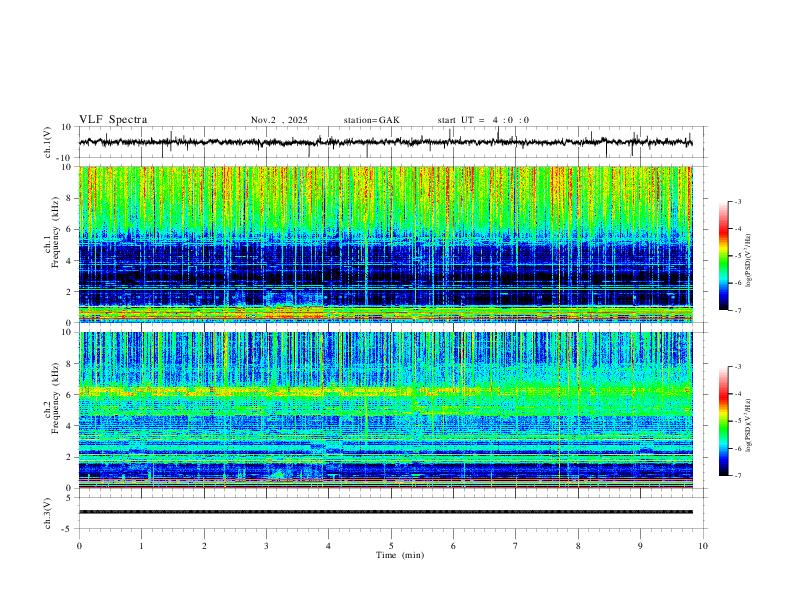Click the time axis tick label "5"

pos(391,546)
